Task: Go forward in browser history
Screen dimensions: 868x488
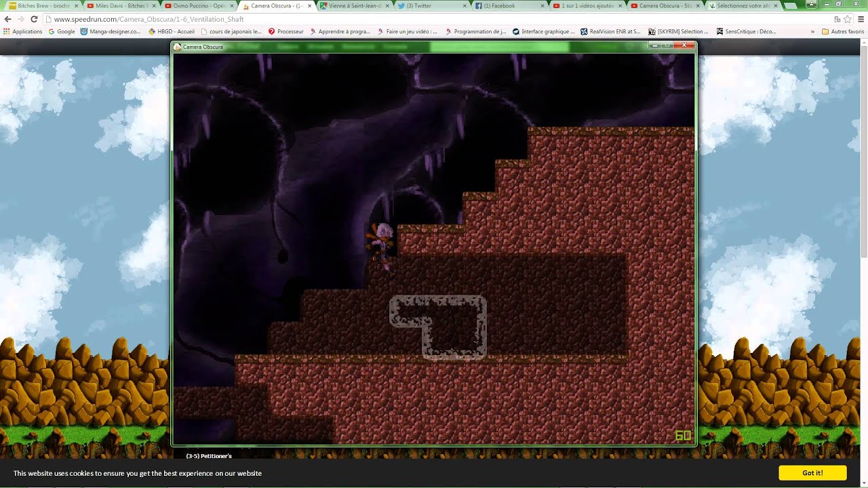Action: click(21, 19)
